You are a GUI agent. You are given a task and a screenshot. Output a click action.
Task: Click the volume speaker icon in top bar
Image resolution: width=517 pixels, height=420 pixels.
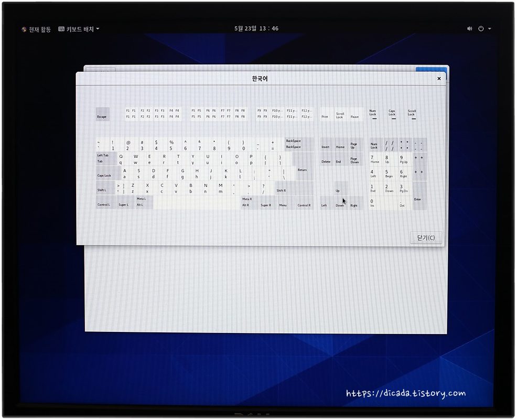click(469, 29)
